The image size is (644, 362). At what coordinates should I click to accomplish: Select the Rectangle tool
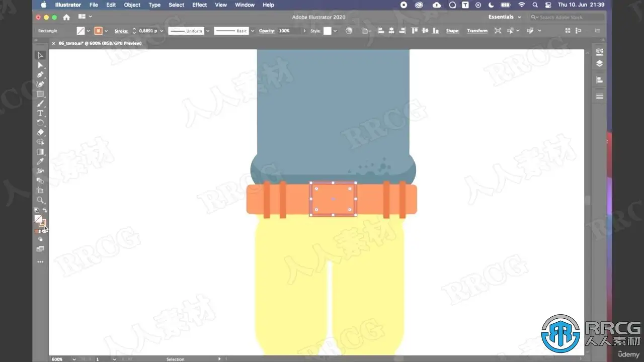[40, 94]
